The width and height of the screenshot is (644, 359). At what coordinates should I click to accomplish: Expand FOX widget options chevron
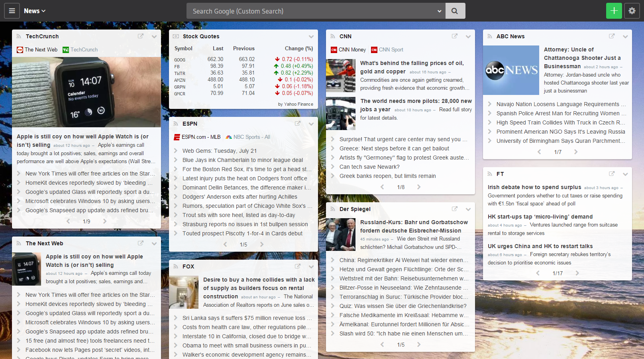[311, 267]
